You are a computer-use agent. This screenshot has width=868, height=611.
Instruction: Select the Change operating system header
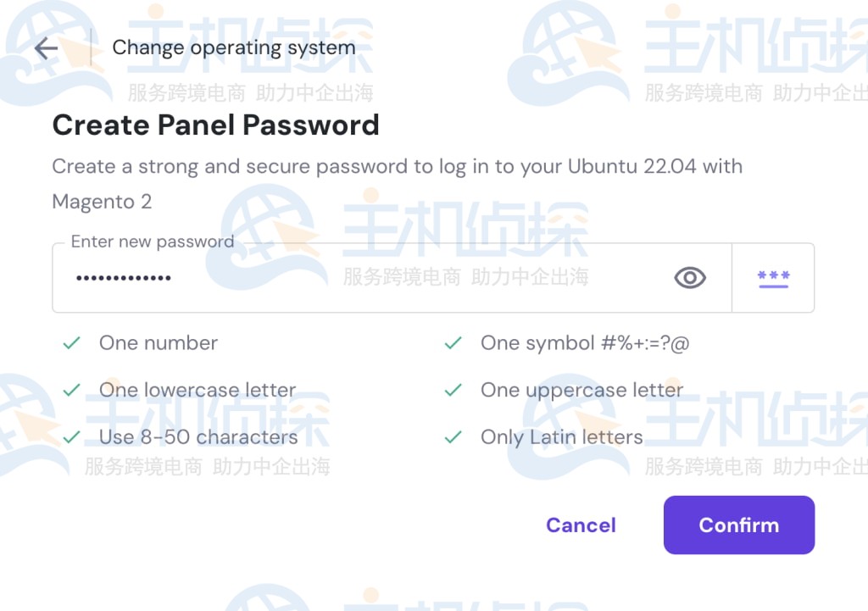point(234,47)
